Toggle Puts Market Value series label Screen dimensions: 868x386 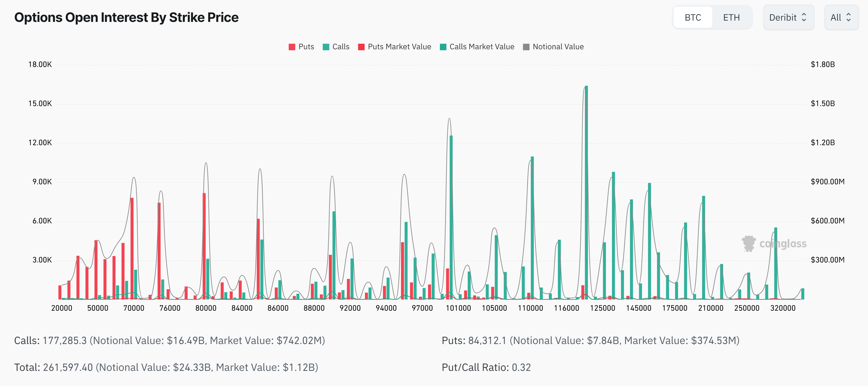pyautogui.click(x=399, y=47)
